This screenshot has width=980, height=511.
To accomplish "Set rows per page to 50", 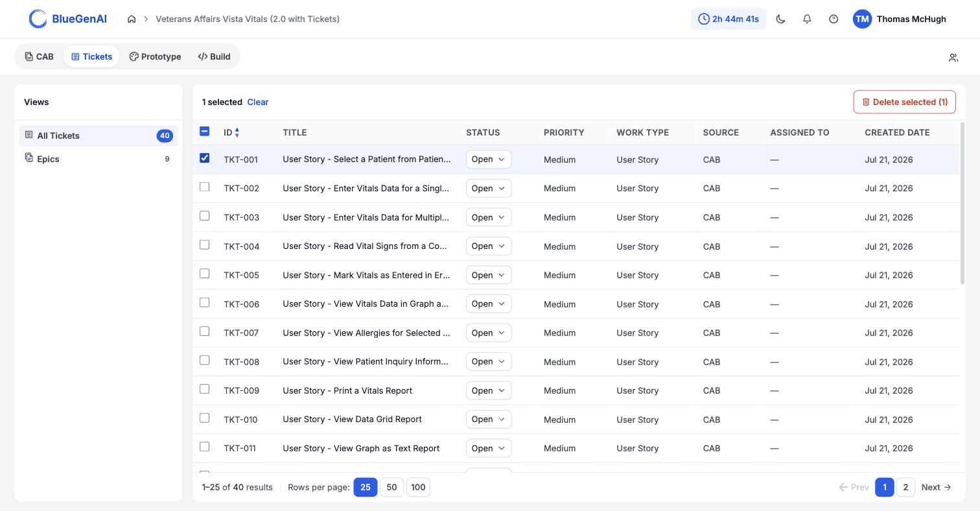I will 391,487.
